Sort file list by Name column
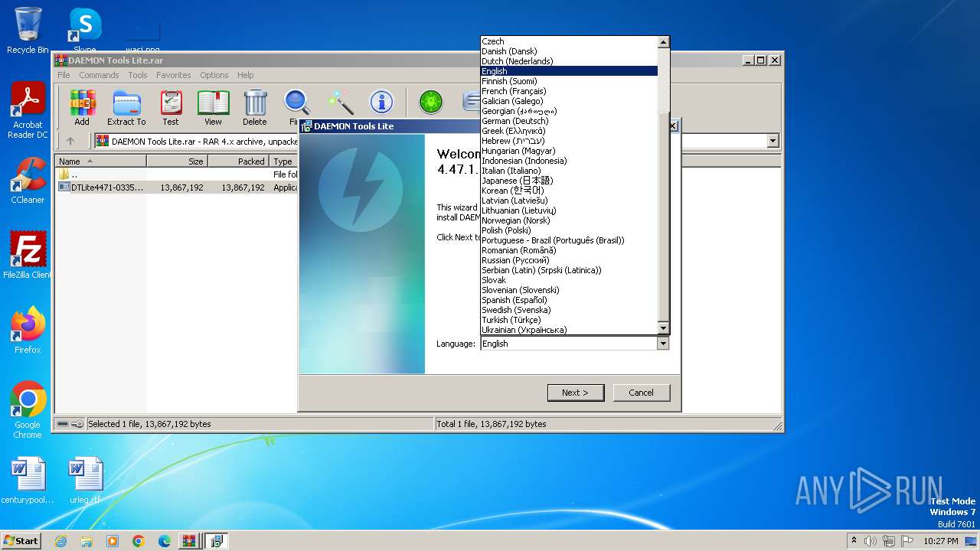Image resolution: width=980 pixels, height=551 pixels. pos(101,161)
